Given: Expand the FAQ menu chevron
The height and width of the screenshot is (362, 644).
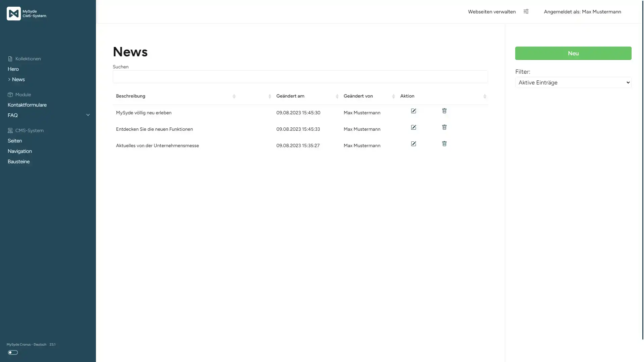Looking at the screenshot, I should tap(88, 115).
